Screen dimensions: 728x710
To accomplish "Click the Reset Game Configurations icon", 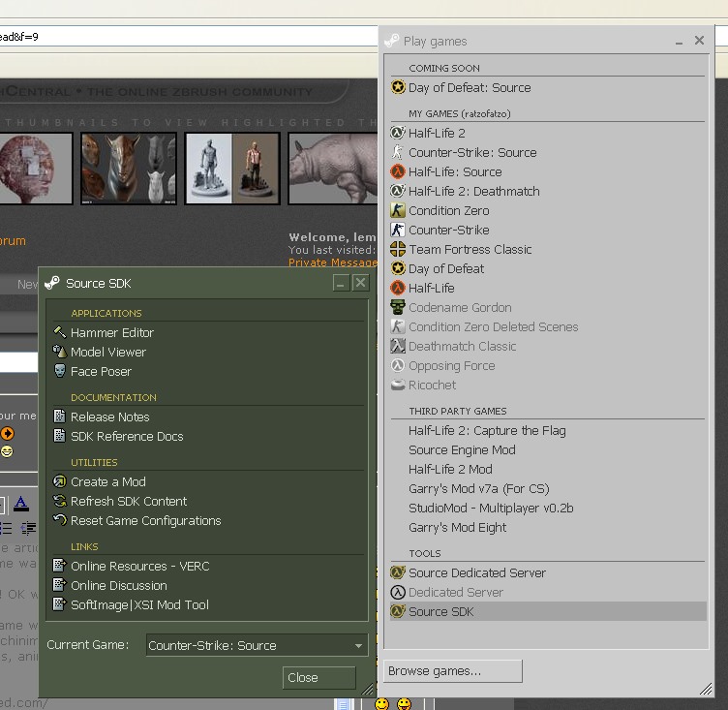I will tap(60, 520).
